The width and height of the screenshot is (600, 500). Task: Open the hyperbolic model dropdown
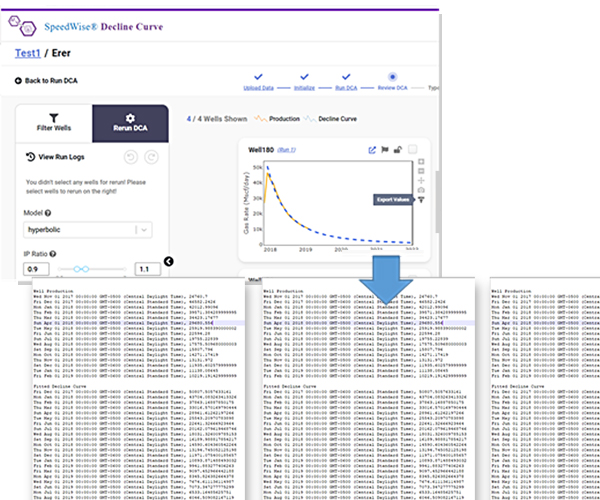(x=88, y=230)
